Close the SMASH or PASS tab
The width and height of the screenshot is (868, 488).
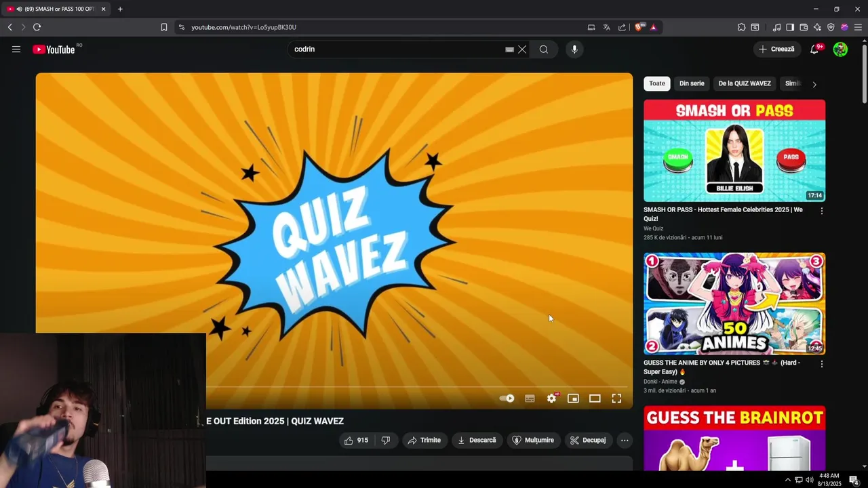click(104, 9)
